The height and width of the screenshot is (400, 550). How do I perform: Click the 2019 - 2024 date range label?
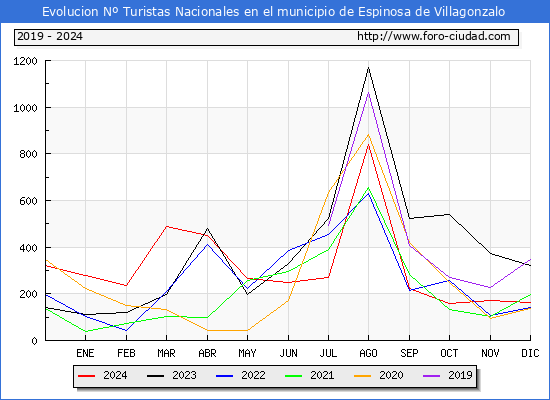coord(50,36)
